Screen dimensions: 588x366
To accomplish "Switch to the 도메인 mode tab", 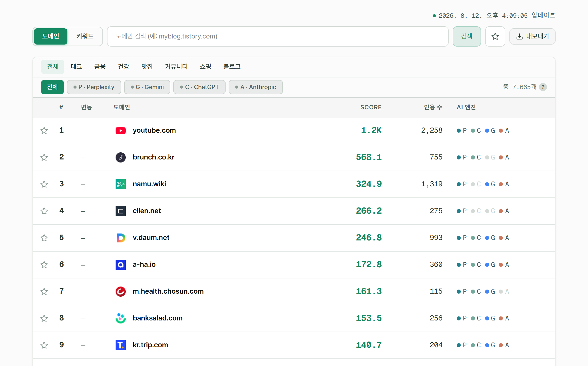I will point(51,36).
